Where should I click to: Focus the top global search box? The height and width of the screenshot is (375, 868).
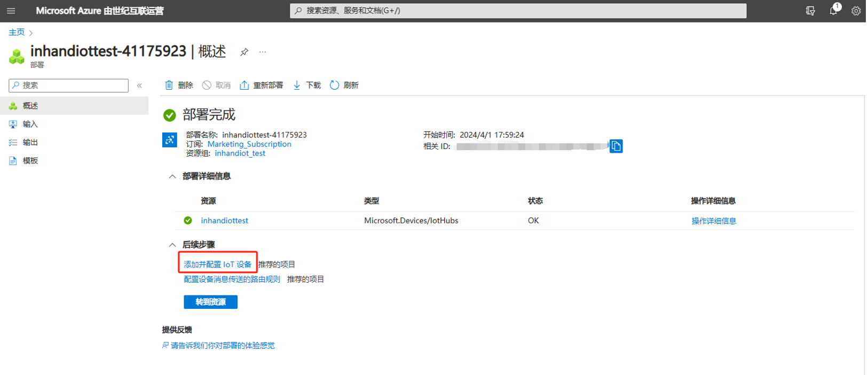518,11
